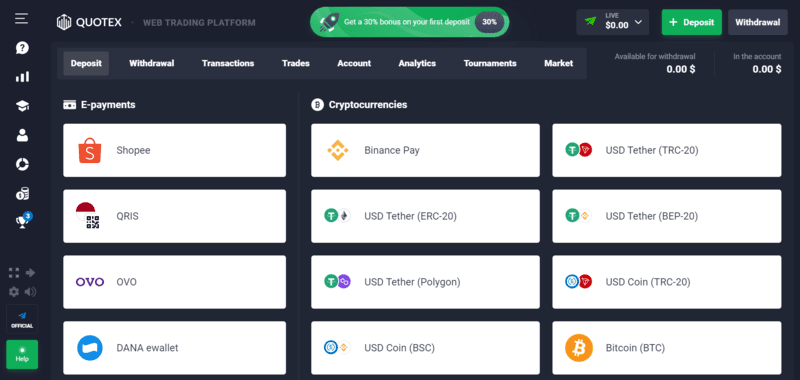Open the coins market icon in the sidebar
Screen dimensions: 800x380
coord(22,193)
